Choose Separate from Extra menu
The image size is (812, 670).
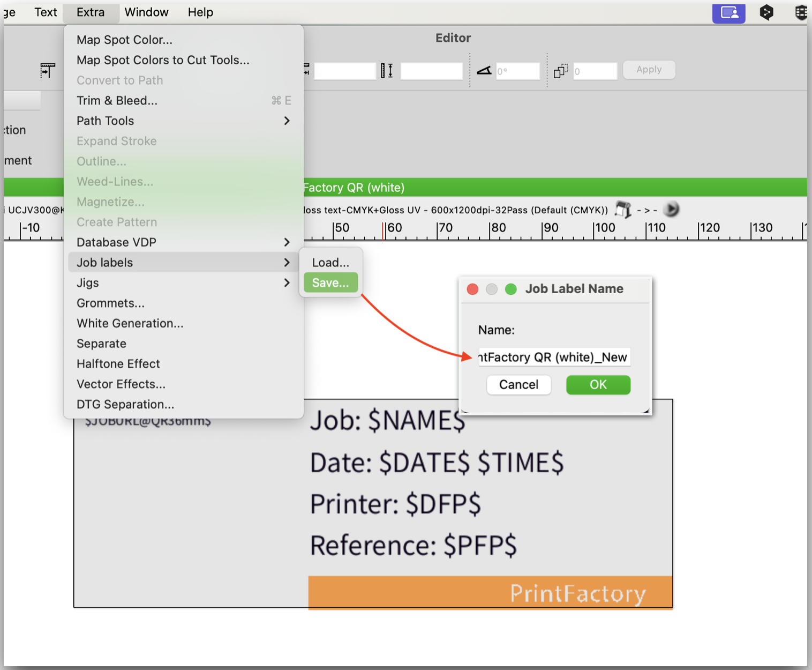183,344
